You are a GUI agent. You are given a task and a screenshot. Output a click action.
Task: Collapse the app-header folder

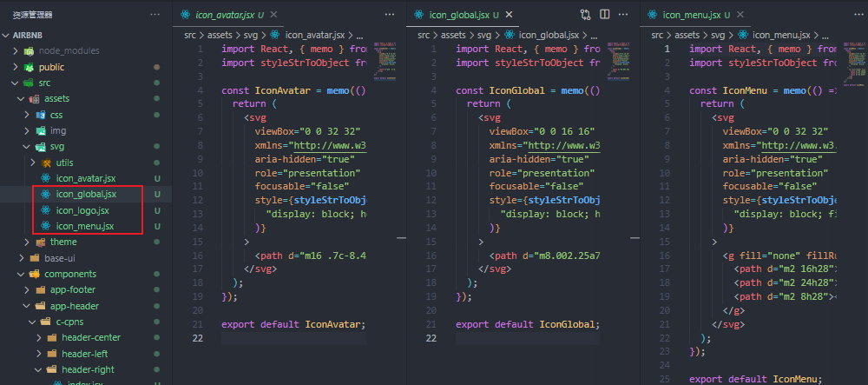pyautogui.click(x=27, y=306)
